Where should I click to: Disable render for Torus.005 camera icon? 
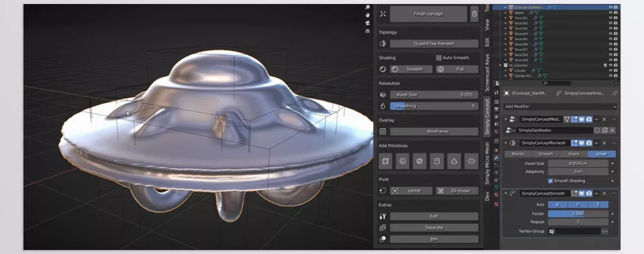[616, 39]
